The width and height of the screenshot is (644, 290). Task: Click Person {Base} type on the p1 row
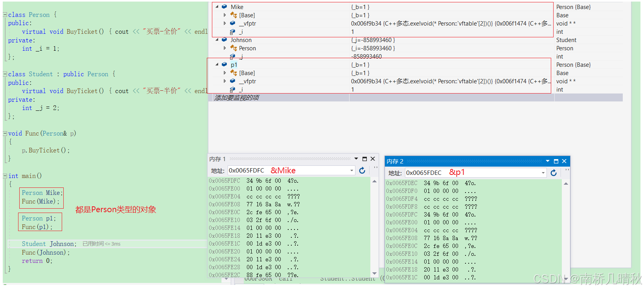[x=573, y=64]
